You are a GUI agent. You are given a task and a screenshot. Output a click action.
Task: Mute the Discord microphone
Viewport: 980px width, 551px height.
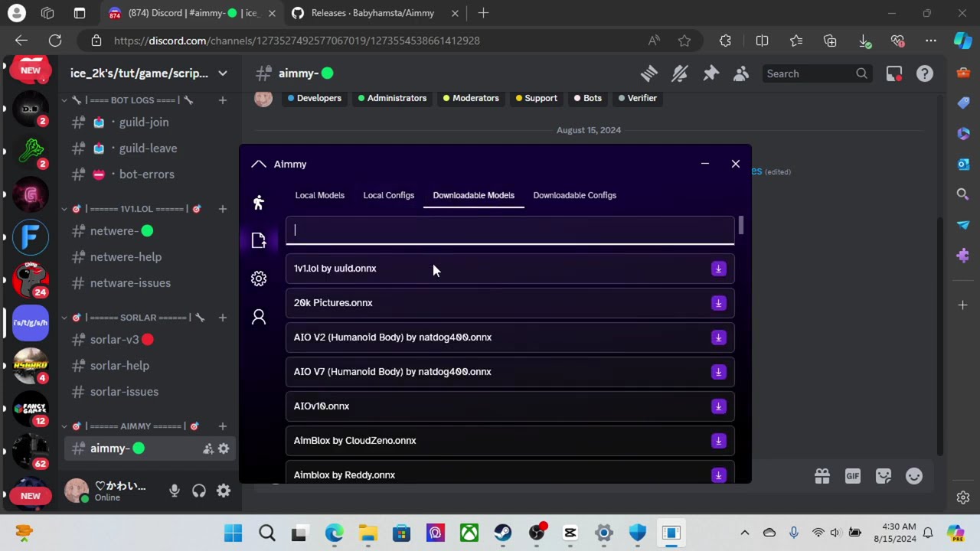point(175,491)
